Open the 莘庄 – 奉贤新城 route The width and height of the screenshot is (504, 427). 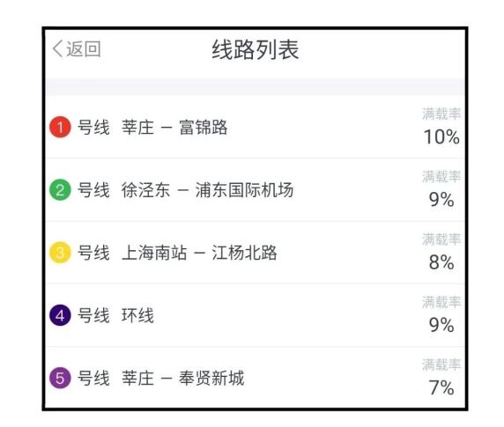pyautogui.click(x=256, y=378)
